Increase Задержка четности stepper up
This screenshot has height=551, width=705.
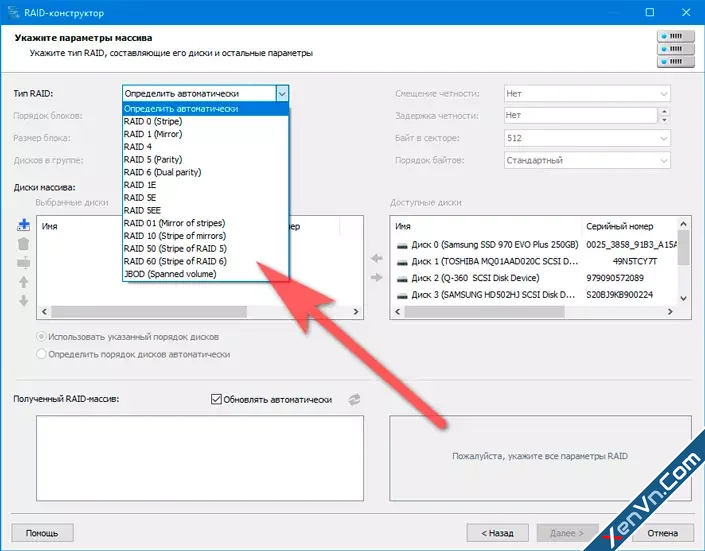point(664,111)
